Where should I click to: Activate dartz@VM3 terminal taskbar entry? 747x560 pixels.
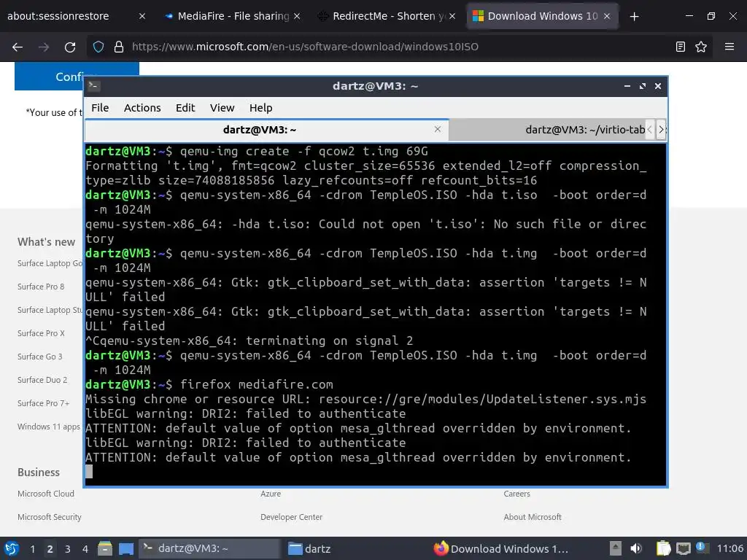tap(209, 548)
